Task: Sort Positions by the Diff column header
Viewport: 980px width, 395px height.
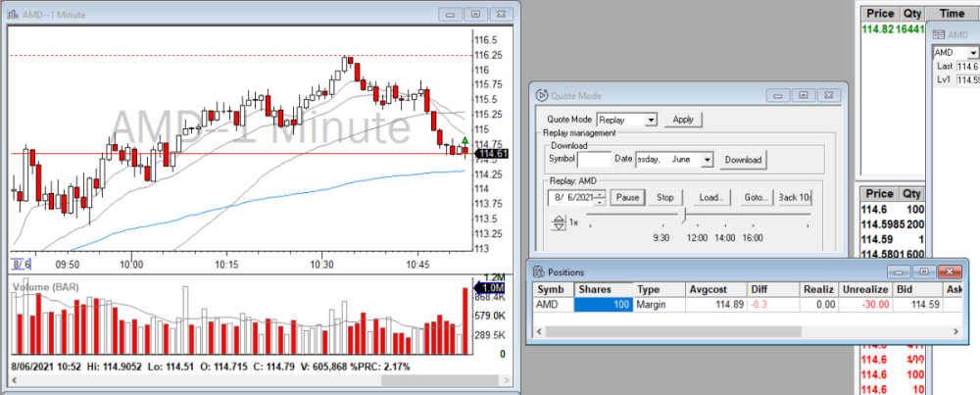Action: point(773,289)
